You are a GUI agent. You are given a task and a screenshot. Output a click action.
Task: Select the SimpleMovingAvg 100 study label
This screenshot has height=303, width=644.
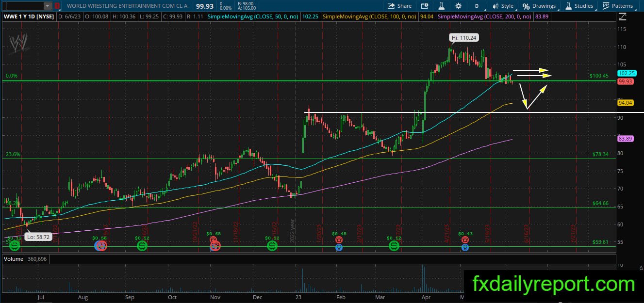pyautogui.click(x=370, y=16)
